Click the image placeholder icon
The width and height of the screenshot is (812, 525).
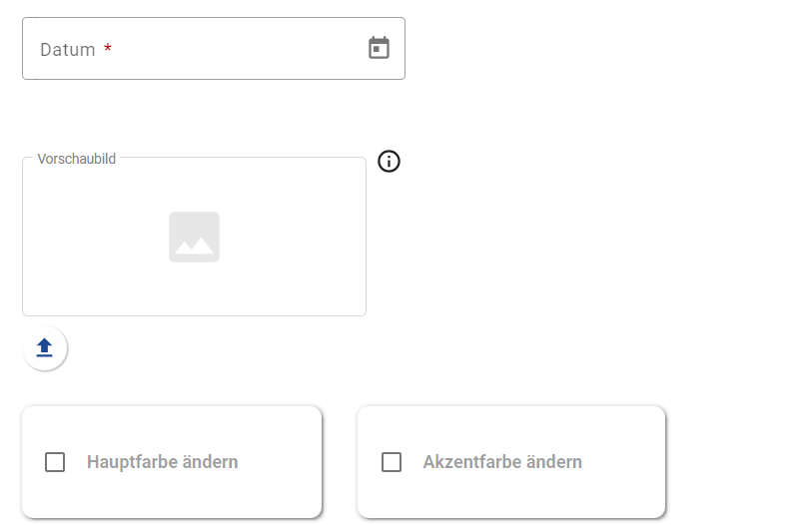[194, 238]
